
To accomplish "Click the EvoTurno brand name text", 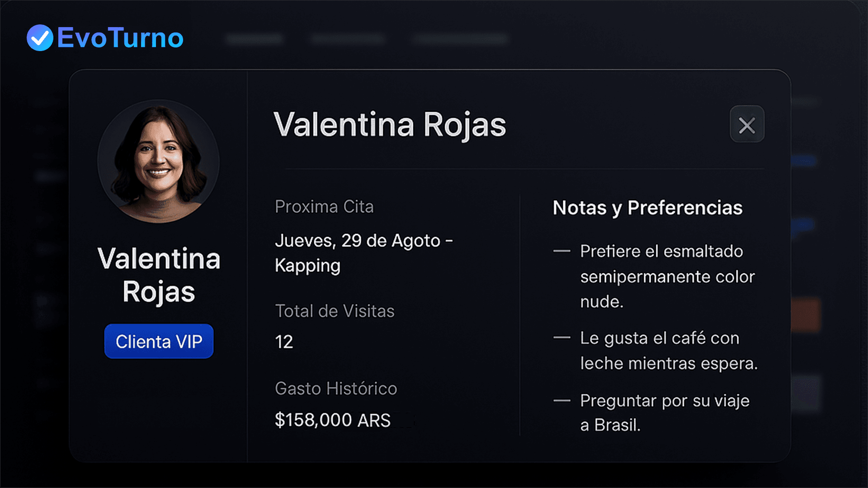I will [120, 38].
